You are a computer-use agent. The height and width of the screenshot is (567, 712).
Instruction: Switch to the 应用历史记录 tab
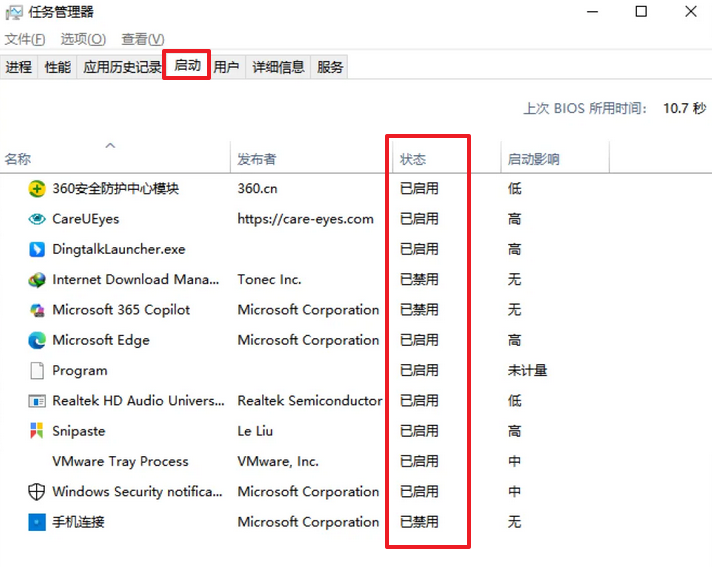tap(122, 67)
